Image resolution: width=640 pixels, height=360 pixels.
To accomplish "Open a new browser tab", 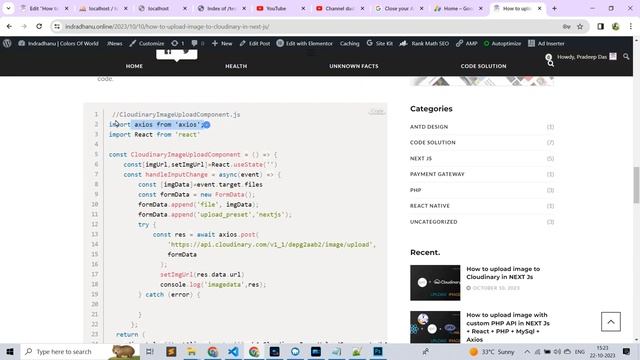I will coord(554,8).
